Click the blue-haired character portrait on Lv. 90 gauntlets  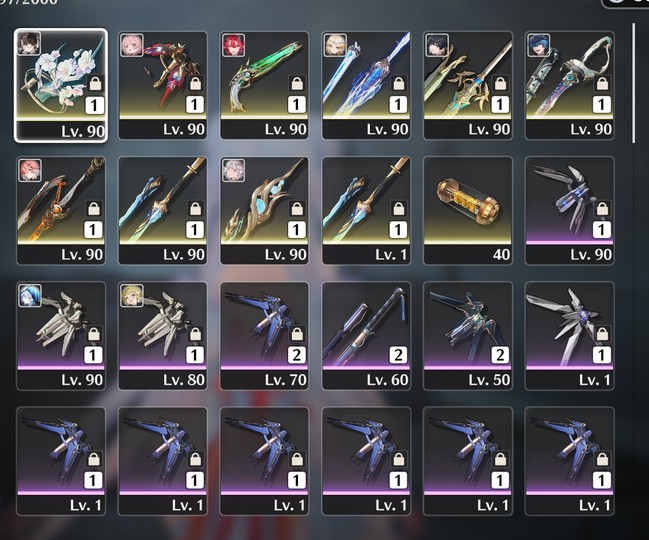point(30,295)
